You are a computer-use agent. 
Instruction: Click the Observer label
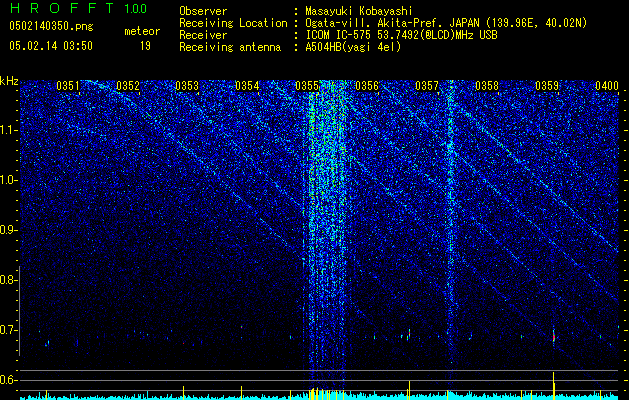point(203,11)
